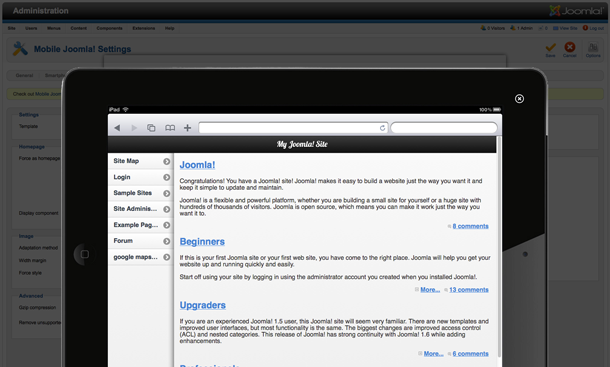Close the iPad preview overlay

tap(519, 99)
